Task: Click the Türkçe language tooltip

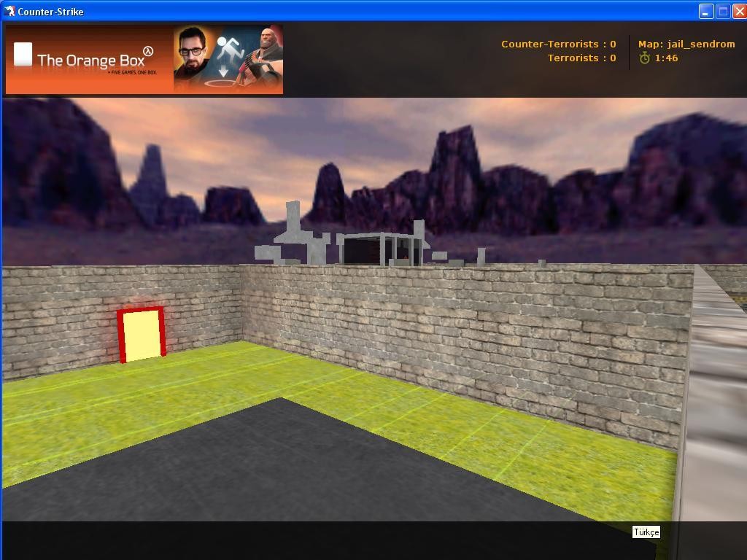Action: tap(646, 532)
